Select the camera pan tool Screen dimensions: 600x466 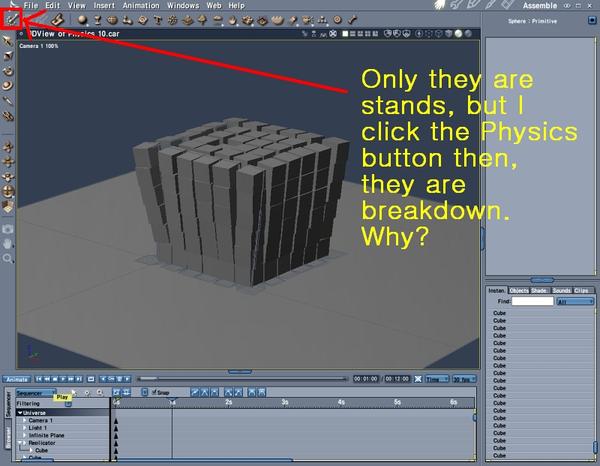coord(8,161)
